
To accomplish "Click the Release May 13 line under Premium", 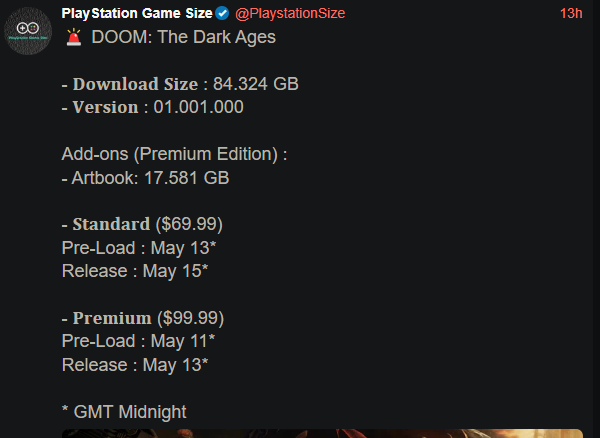I will [x=135, y=365].
